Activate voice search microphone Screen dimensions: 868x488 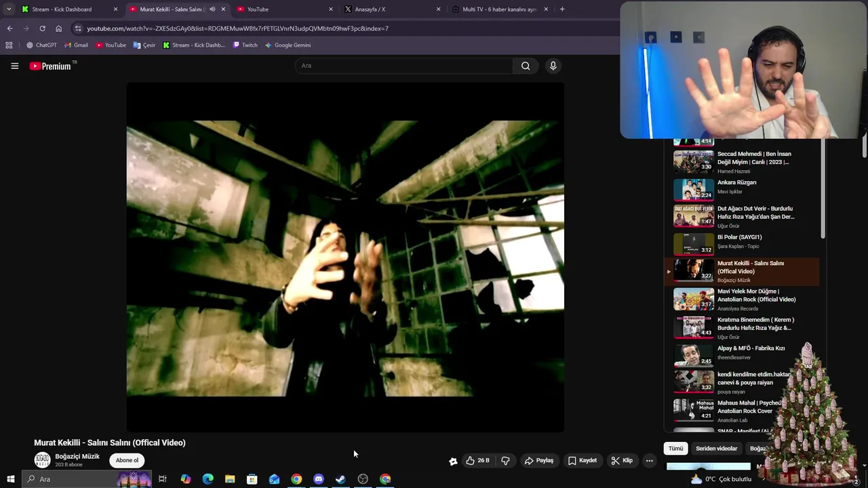[553, 66]
